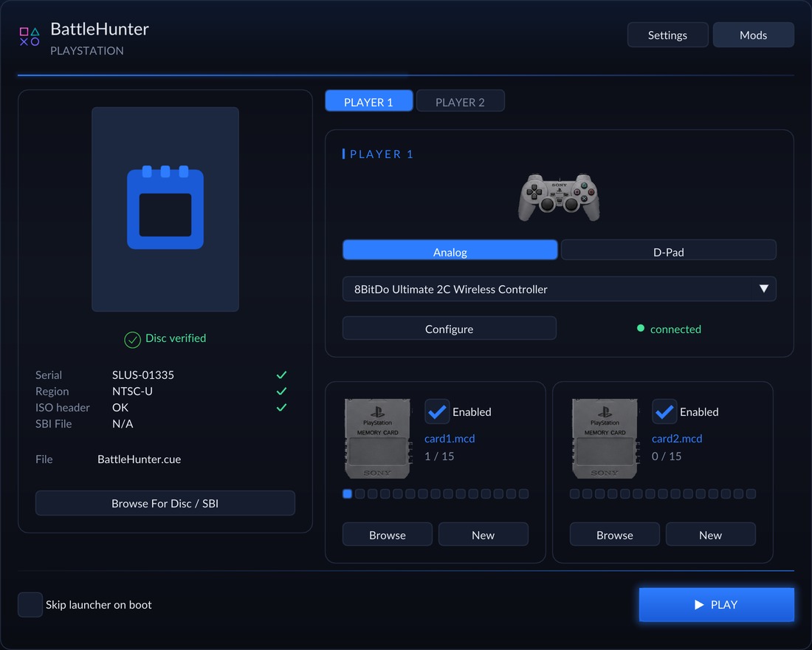Image resolution: width=812 pixels, height=650 pixels.
Task: Click the controller dropdown arrow
Action: click(x=764, y=289)
